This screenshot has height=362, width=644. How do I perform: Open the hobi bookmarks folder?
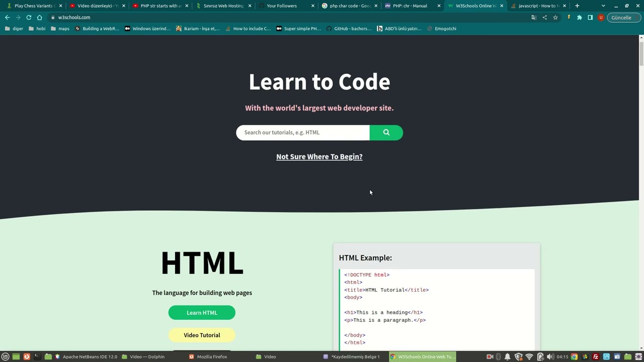(37, 29)
